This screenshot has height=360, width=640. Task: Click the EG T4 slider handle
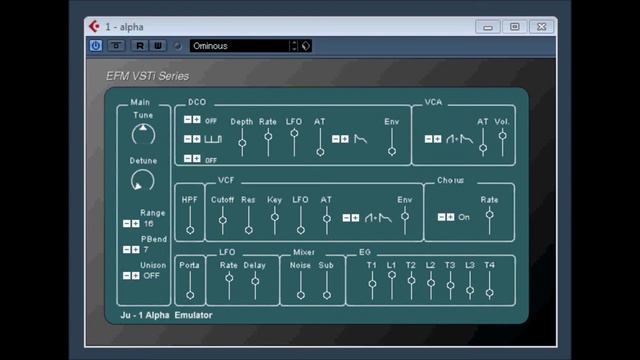click(x=489, y=293)
